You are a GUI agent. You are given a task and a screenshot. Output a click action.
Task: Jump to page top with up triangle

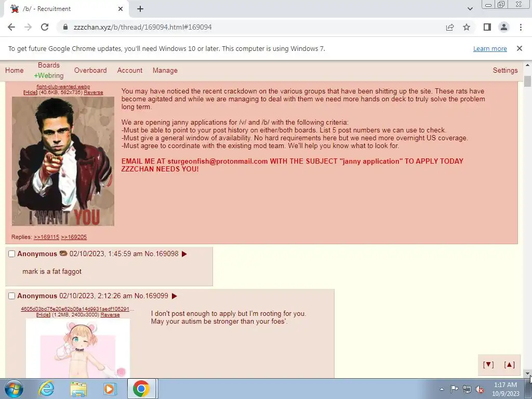point(509,364)
